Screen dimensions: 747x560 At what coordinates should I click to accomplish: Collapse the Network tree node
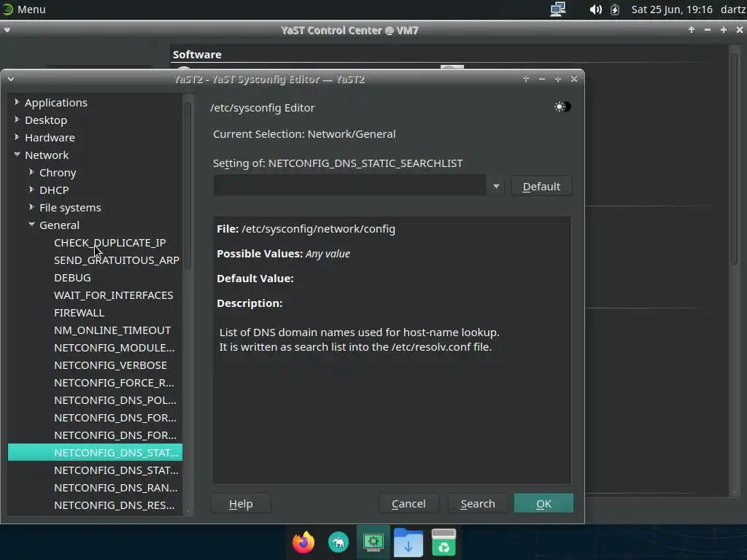click(17, 155)
